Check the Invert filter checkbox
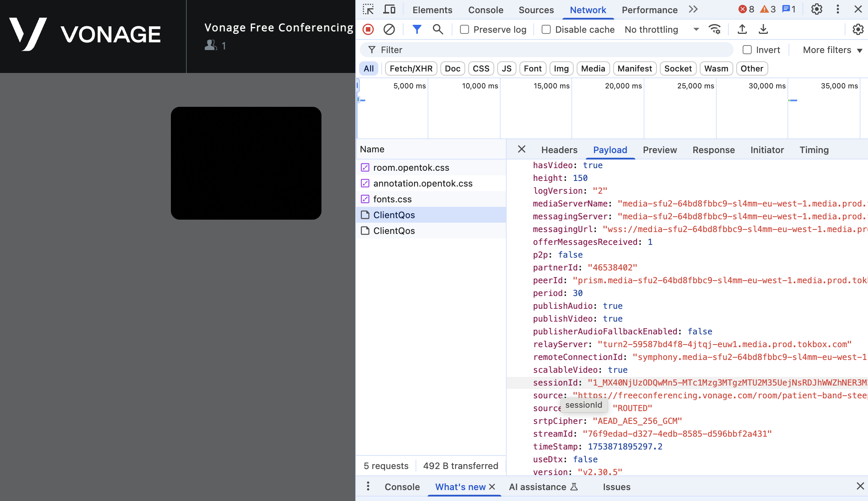 point(747,50)
